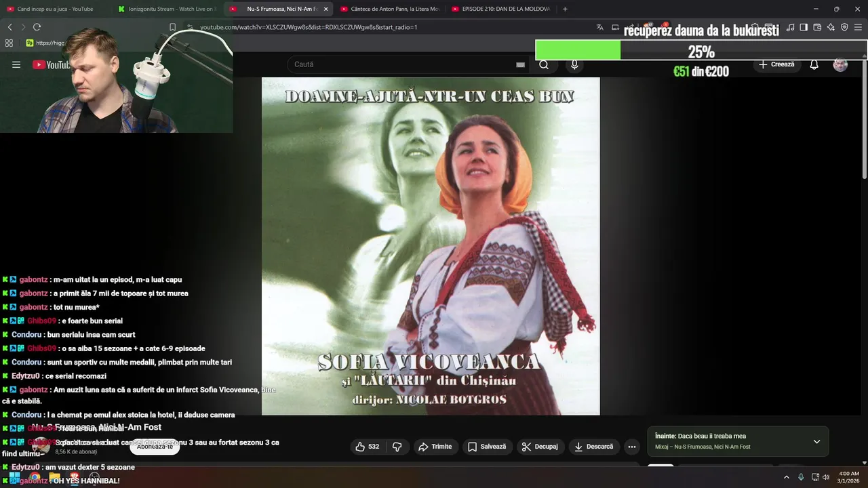Clip video with Decupaj button
868x488 pixels.
[x=540, y=447]
